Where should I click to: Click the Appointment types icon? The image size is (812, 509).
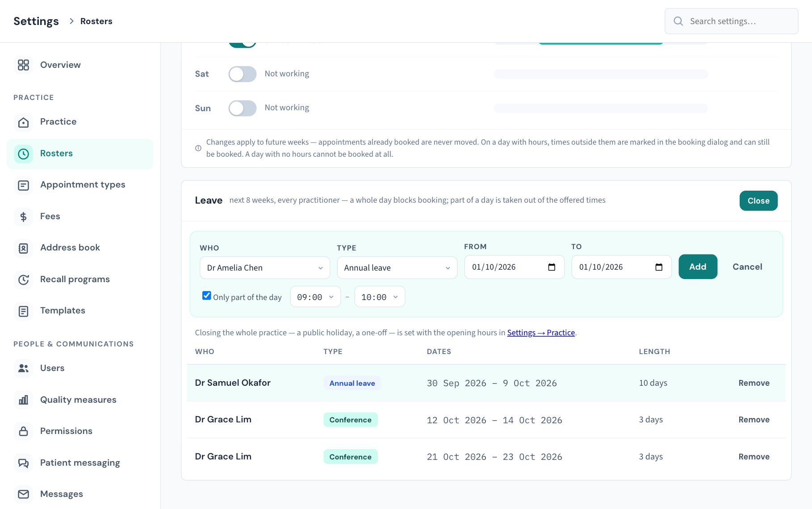[x=23, y=185]
